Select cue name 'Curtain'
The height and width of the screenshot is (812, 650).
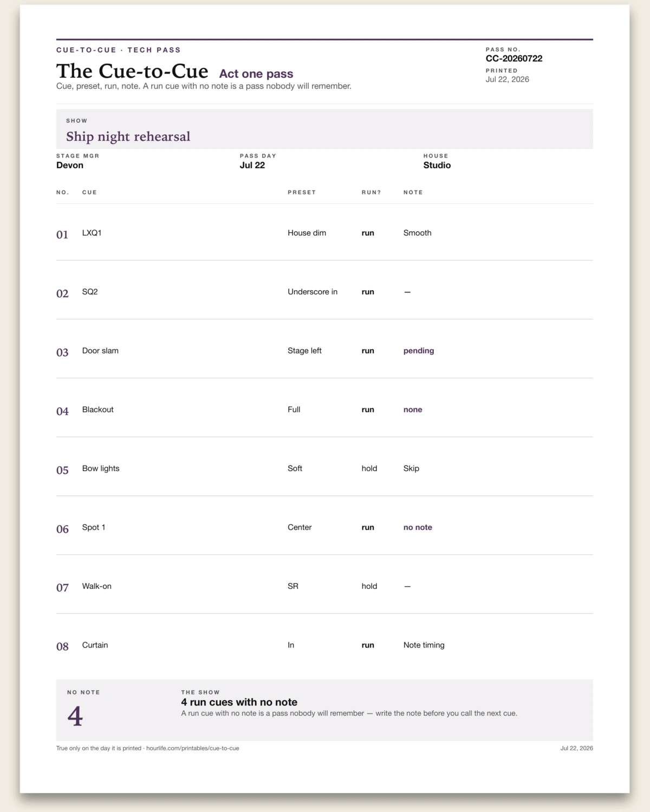pos(95,645)
